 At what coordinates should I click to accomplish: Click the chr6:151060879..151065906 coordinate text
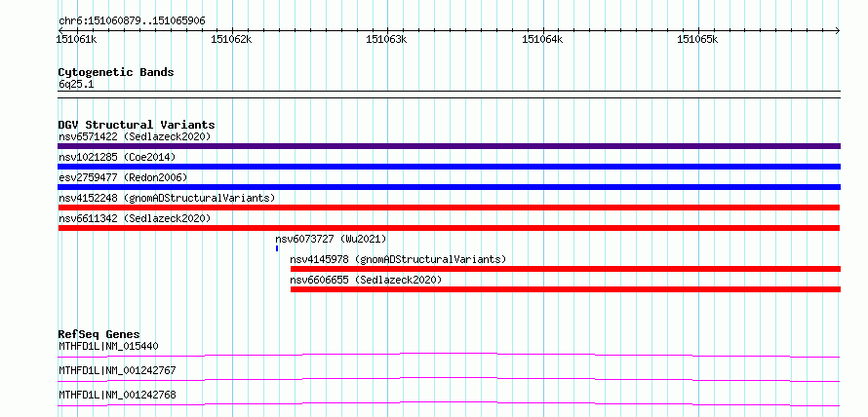(x=132, y=21)
